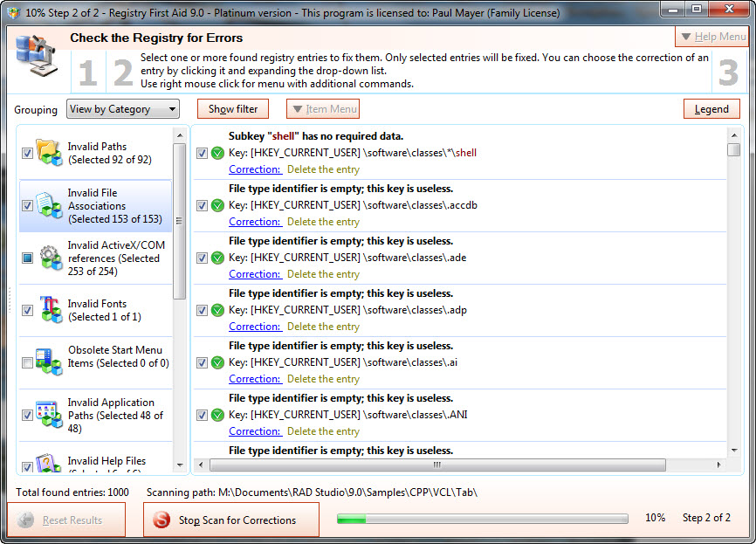
Task: Click the step 3 number indicator
Action: pyautogui.click(x=728, y=73)
